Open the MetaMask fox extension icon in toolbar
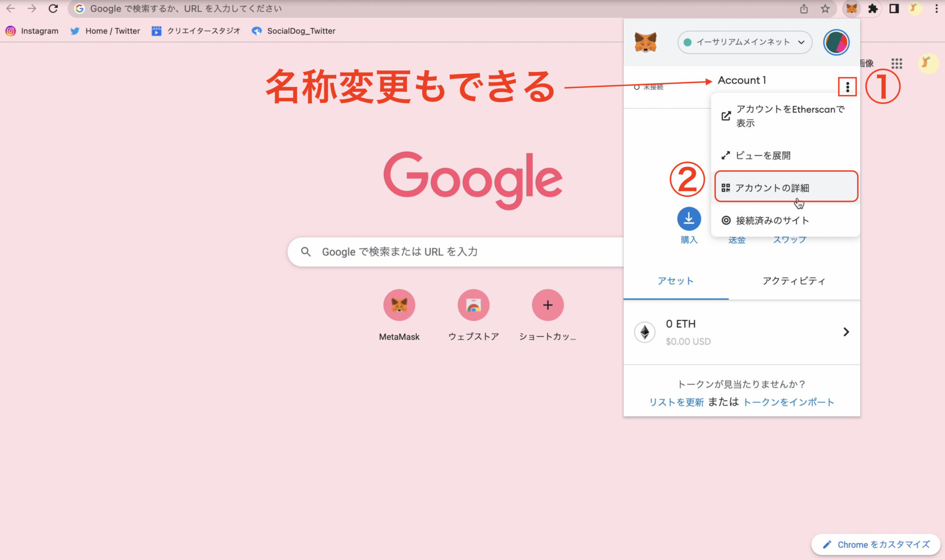 pos(851,8)
